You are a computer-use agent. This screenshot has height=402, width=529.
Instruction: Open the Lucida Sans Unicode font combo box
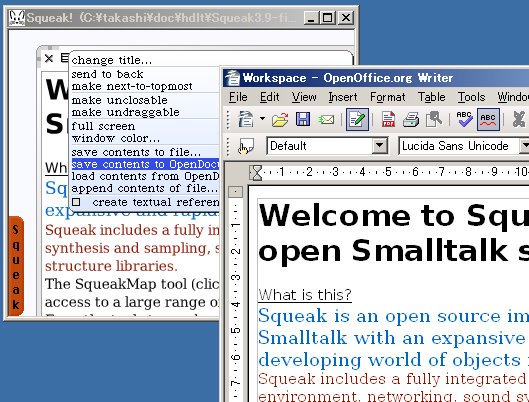464,146
